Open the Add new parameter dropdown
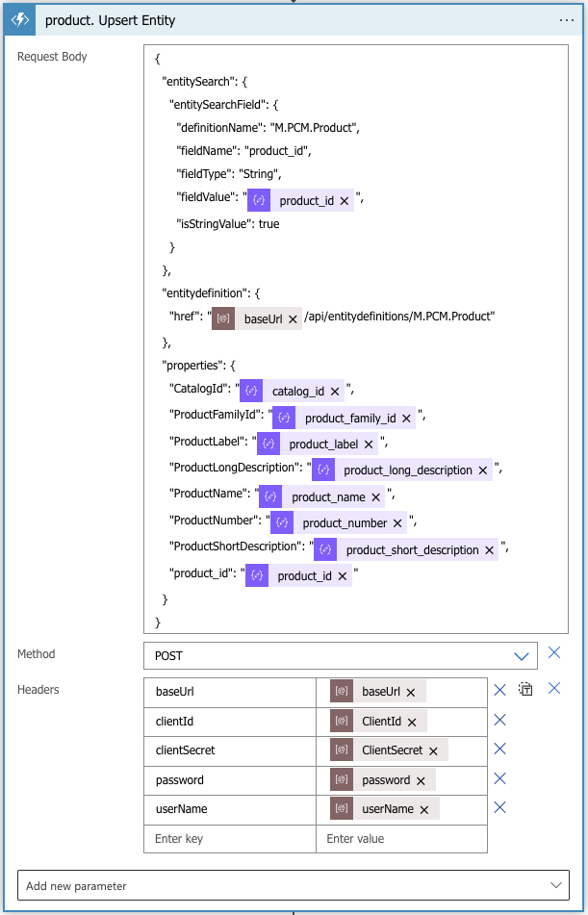 click(x=294, y=886)
